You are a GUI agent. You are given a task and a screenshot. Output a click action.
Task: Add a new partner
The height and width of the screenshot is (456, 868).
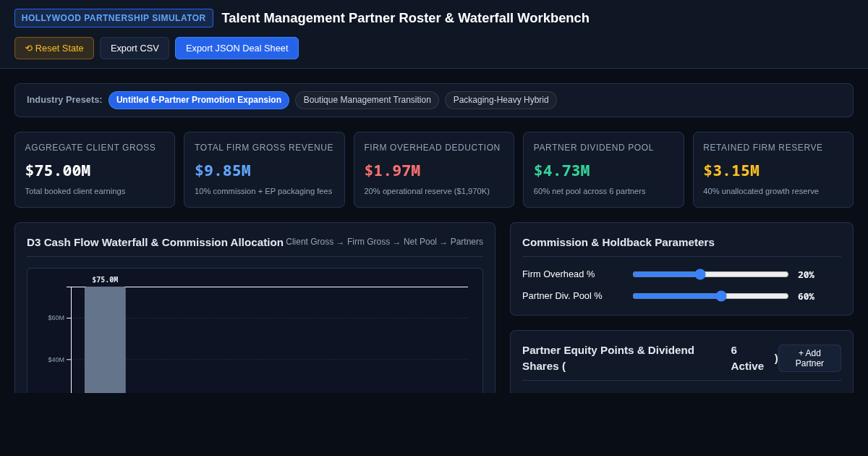809,358
